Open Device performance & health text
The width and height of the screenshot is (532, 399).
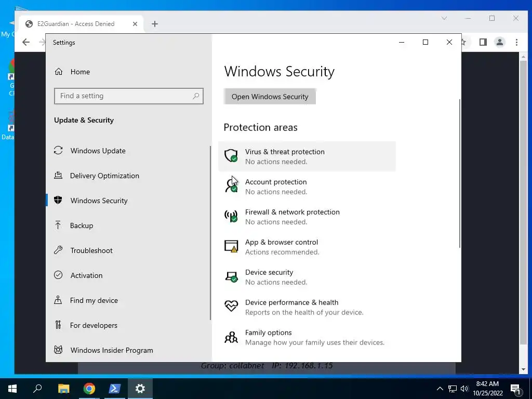291,302
